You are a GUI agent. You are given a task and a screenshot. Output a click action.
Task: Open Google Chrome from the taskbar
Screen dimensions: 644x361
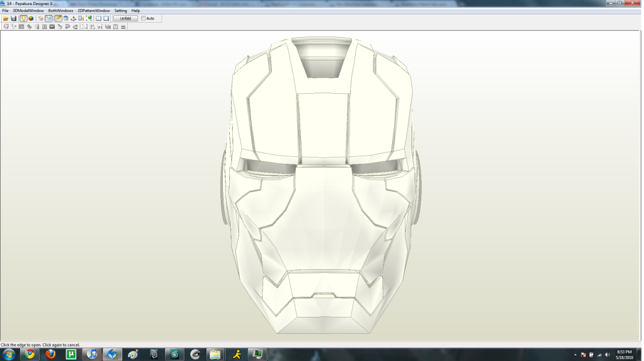[x=30, y=355]
